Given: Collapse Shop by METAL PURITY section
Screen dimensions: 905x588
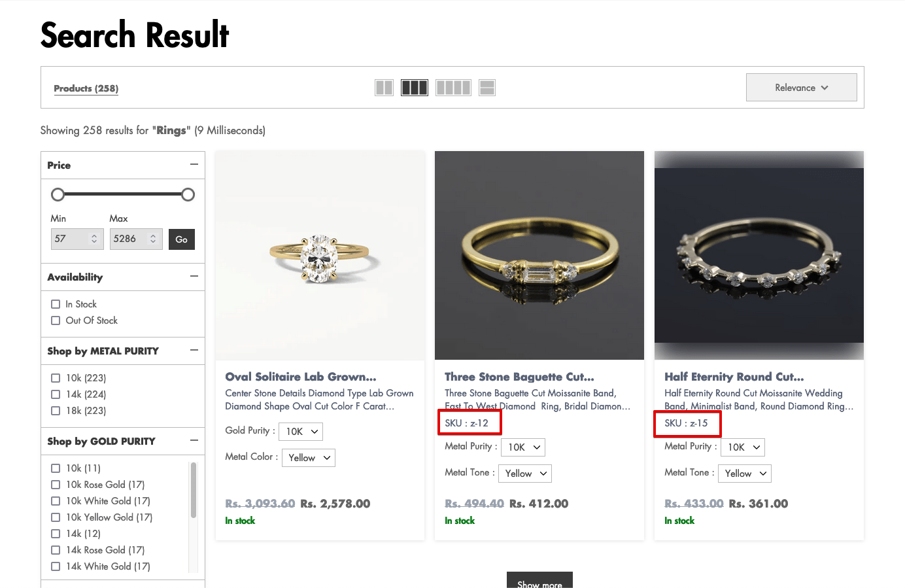Looking at the screenshot, I should [194, 351].
